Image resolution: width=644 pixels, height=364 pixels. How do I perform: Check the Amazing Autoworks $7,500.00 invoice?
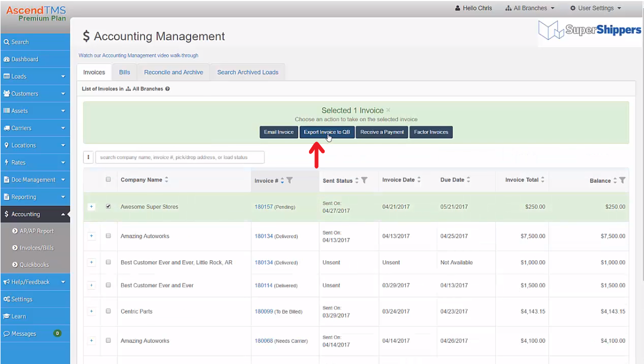click(x=109, y=236)
